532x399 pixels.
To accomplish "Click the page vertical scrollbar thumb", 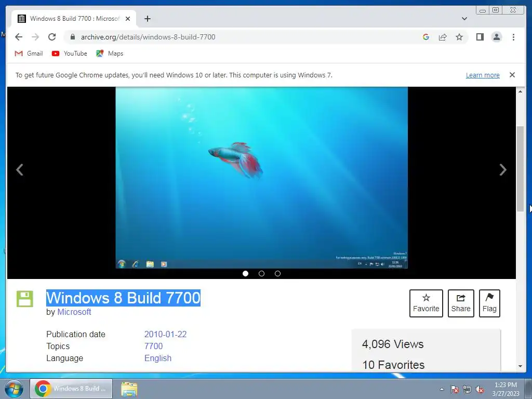I will point(520,169).
